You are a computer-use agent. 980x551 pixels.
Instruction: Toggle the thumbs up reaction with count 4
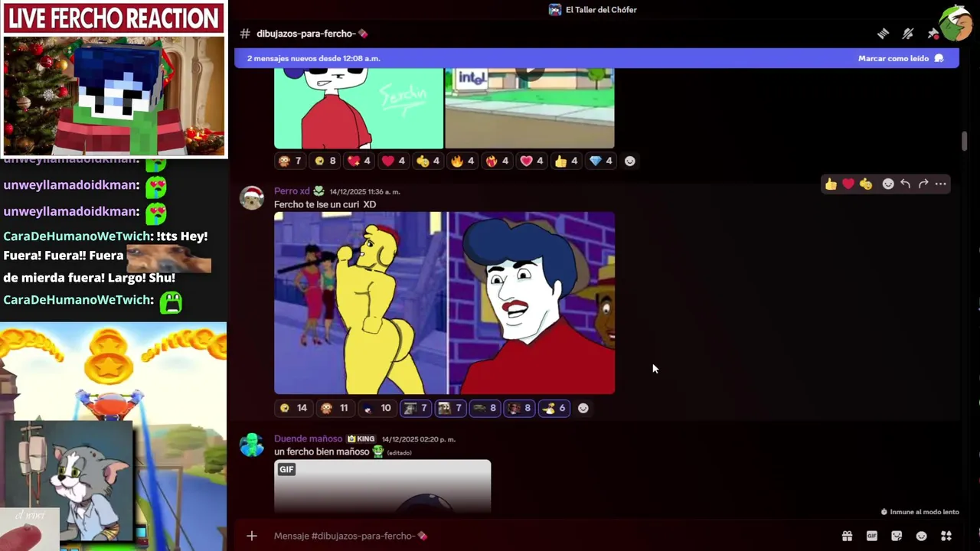click(x=567, y=161)
